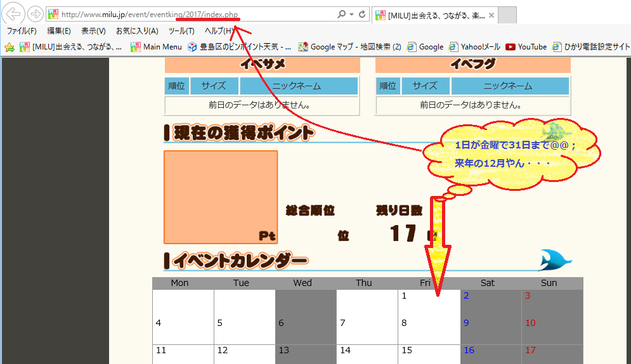Open the お気に入り(A) menu
This screenshot has height=364, width=631.
point(137,30)
